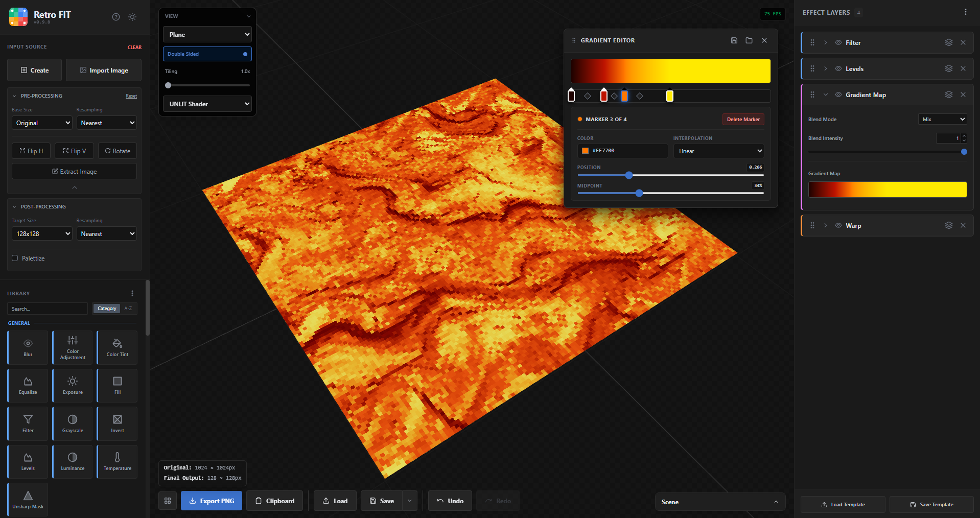Add the Equalize effect
Image resolution: width=980 pixels, height=518 pixels.
point(28,386)
